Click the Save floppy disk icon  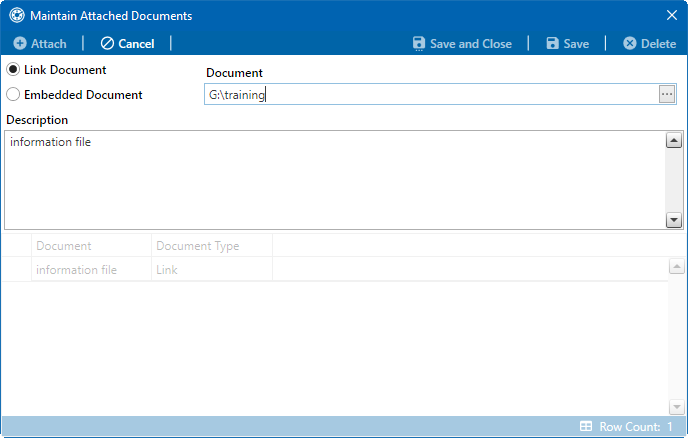[x=552, y=43]
